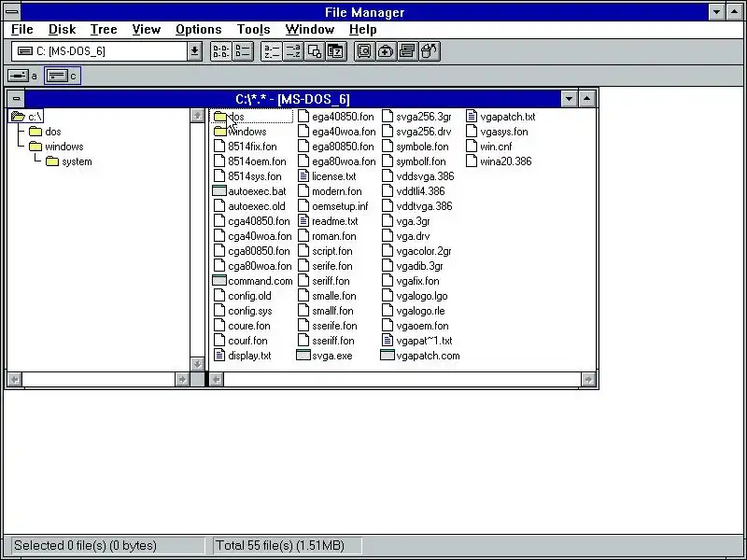Image resolution: width=747 pixels, height=560 pixels.
Task: Click tree pane scroll down arrow
Action: [x=197, y=364]
